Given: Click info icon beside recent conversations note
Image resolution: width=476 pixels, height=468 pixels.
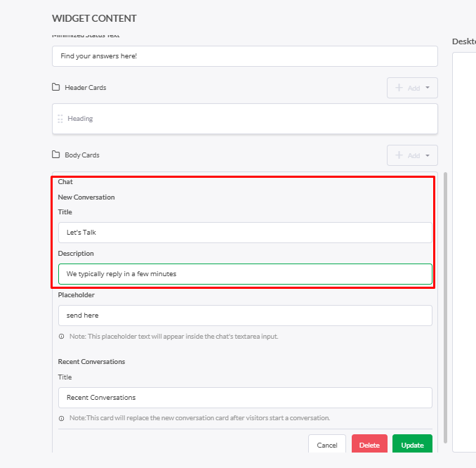Looking at the screenshot, I should 61,419.
